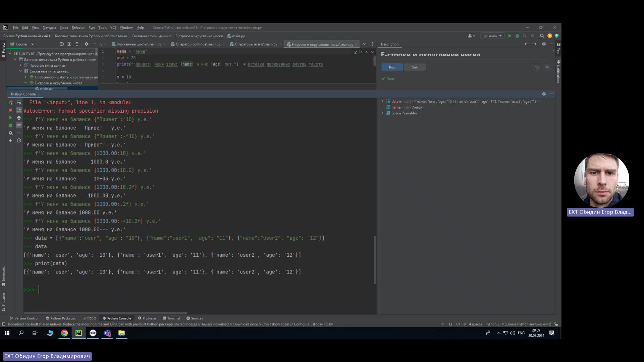This screenshot has width=644, height=362.
Task: Open Python console settings gear in console toolbar
Action: (10, 133)
